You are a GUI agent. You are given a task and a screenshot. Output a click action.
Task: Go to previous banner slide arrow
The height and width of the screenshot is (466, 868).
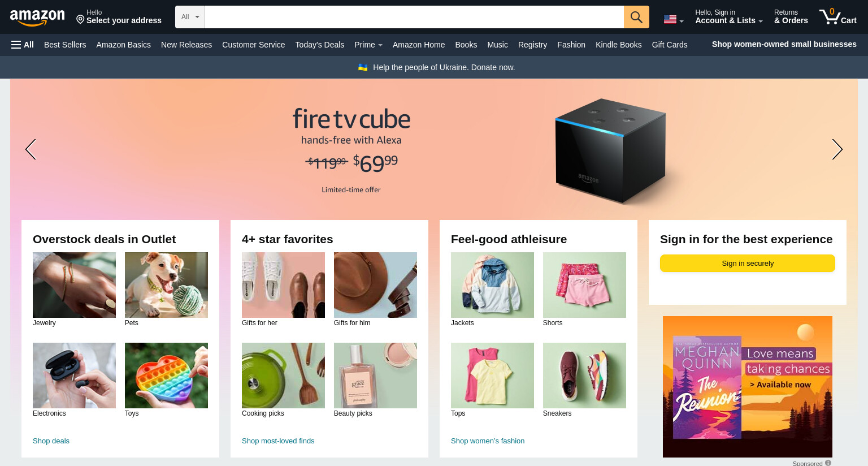(31, 149)
